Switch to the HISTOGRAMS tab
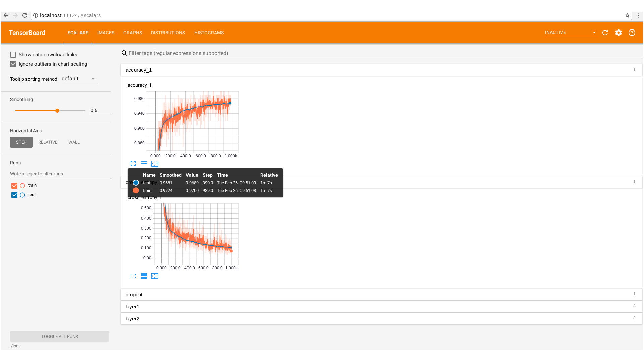Screen dimensions: 644x362 pos(209,33)
